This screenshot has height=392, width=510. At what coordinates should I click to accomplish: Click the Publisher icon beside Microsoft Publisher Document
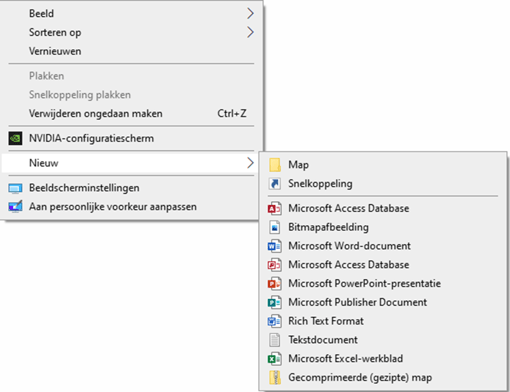coord(275,302)
